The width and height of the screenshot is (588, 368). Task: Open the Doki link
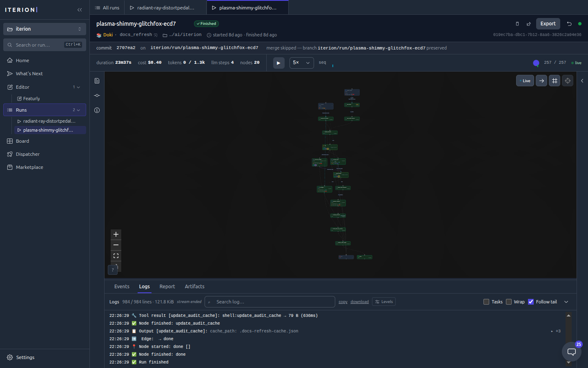point(108,35)
